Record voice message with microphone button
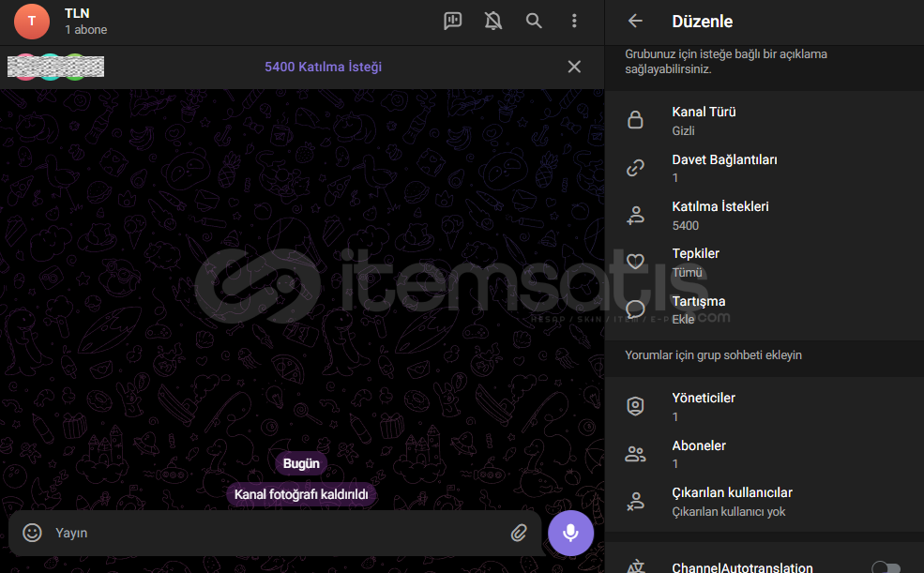Image resolution: width=924 pixels, height=573 pixels. tap(570, 533)
